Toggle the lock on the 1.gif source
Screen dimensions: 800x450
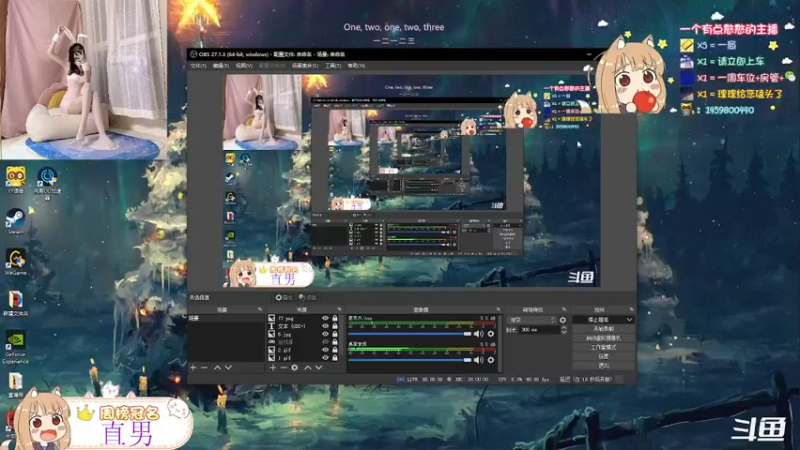click(x=335, y=358)
